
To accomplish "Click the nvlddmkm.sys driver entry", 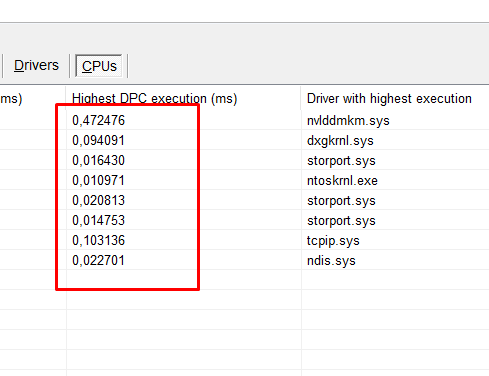I will click(348, 121).
